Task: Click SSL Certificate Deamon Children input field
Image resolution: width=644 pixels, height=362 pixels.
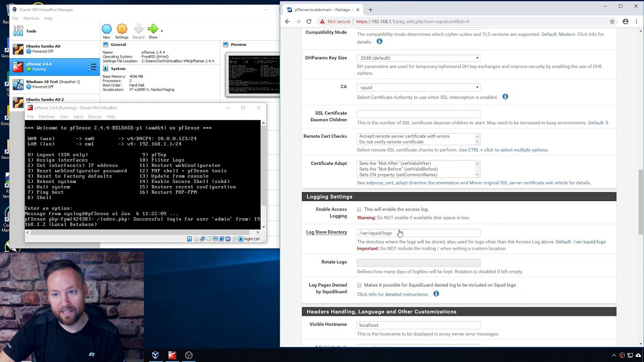Action: point(419,114)
